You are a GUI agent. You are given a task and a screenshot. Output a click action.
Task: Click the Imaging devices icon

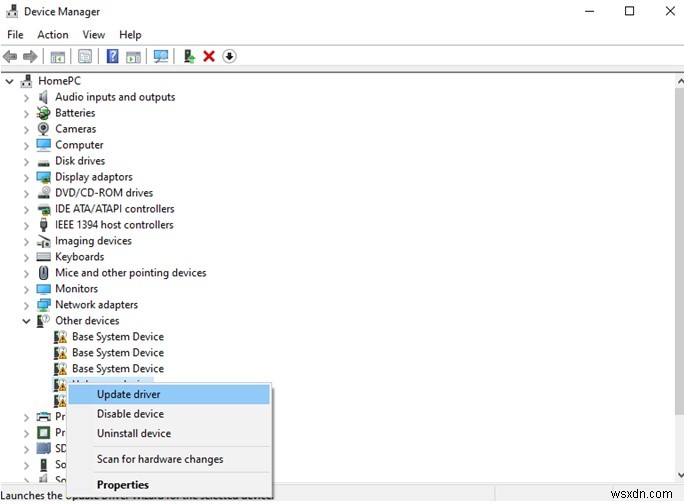point(44,241)
